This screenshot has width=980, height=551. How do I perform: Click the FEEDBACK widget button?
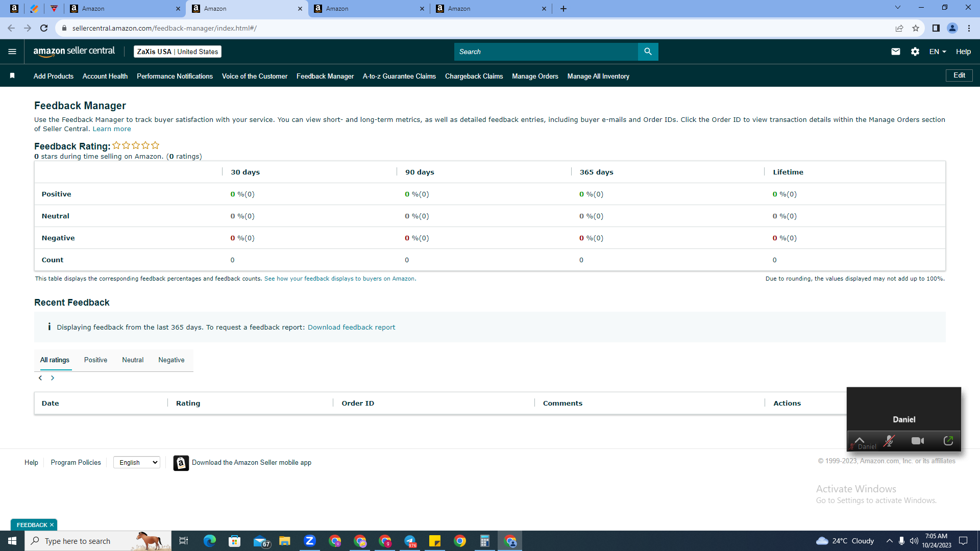coord(32,525)
